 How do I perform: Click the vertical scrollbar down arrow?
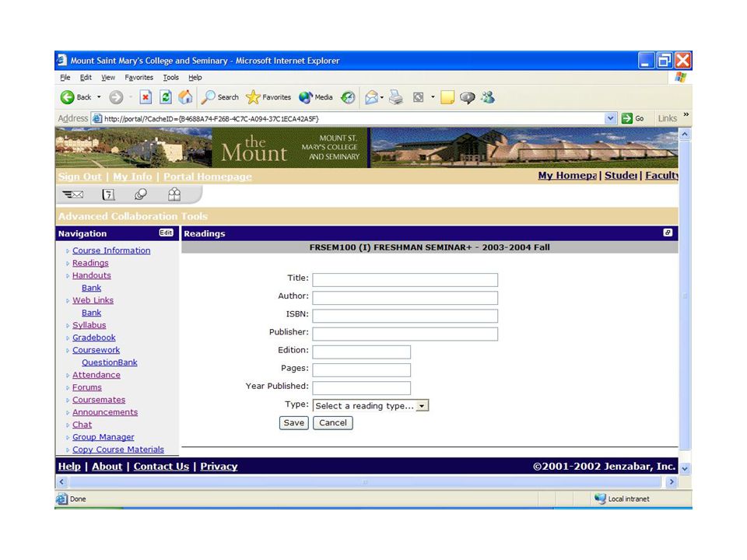[685, 468]
